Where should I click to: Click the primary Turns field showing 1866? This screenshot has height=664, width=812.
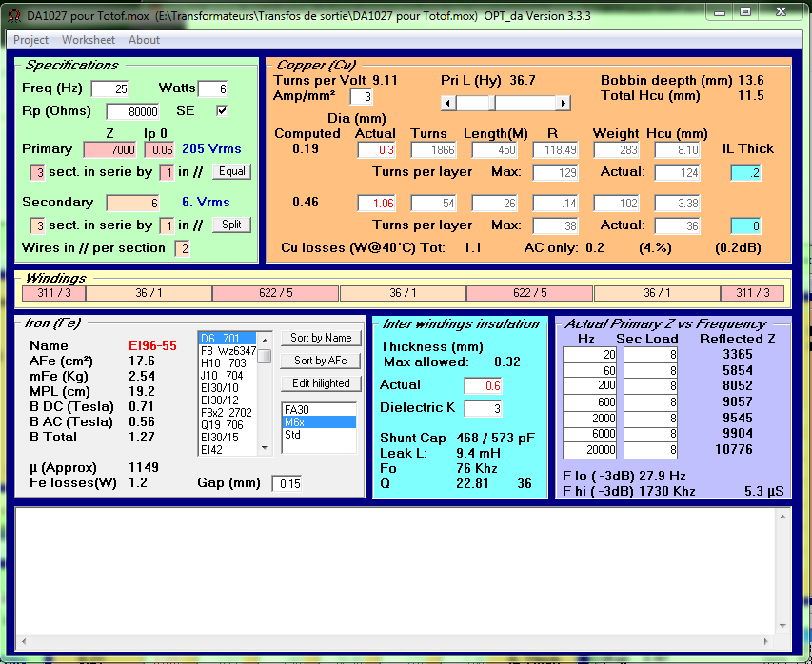pyautogui.click(x=433, y=150)
